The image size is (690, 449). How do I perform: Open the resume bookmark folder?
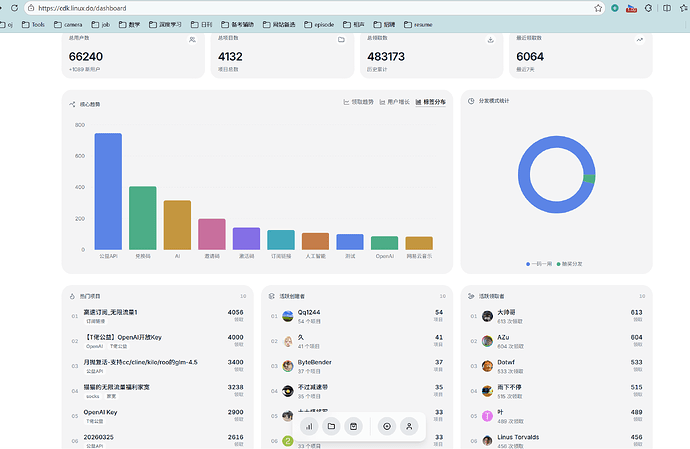tap(418, 25)
